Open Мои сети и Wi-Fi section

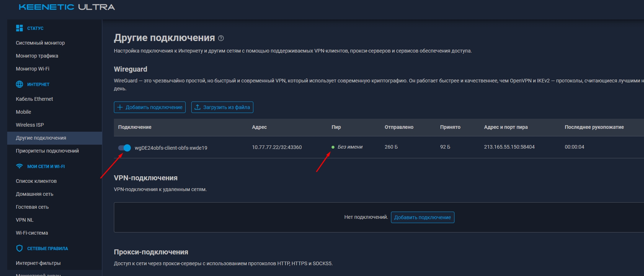[x=46, y=166]
